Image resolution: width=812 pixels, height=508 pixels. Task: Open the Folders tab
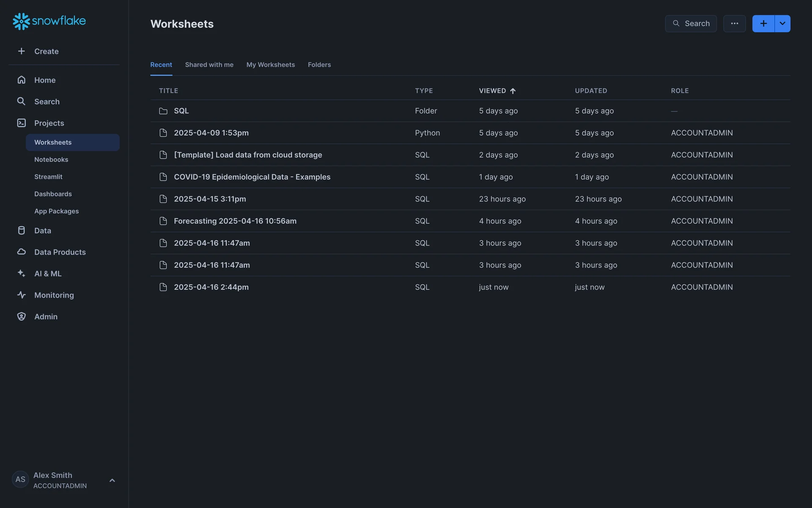[319, 65]
